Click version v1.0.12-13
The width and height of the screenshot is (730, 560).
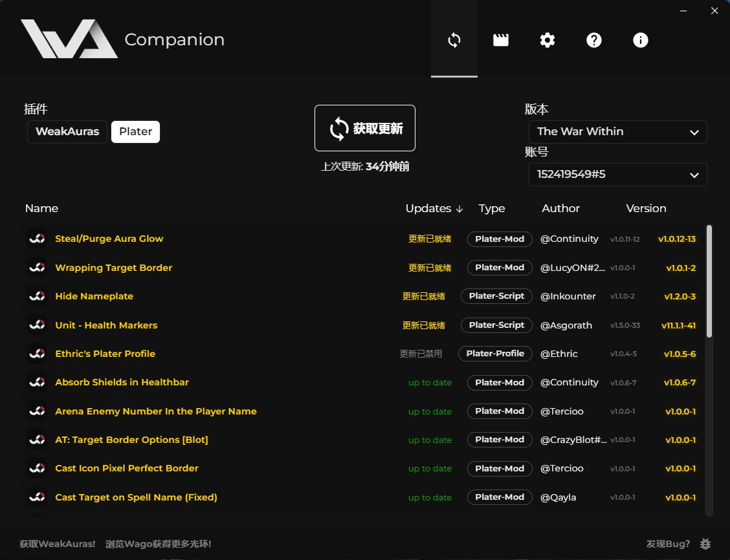[677, 239]
